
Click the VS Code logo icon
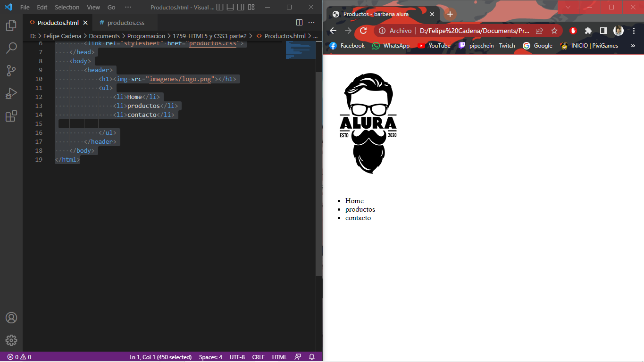8,7
